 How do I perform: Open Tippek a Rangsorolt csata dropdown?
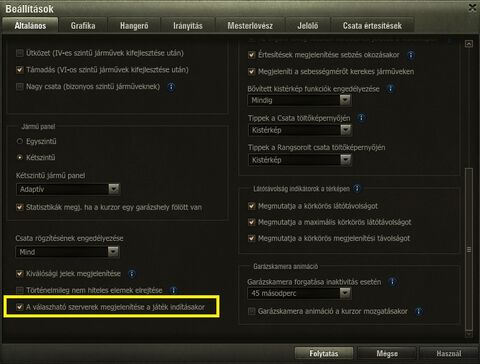300,160
